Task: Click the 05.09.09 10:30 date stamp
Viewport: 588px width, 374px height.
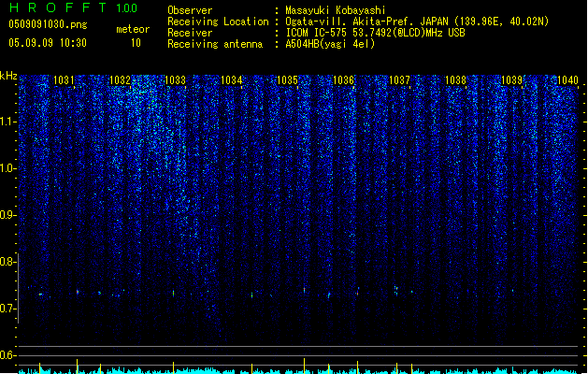Action: [48, 43]
